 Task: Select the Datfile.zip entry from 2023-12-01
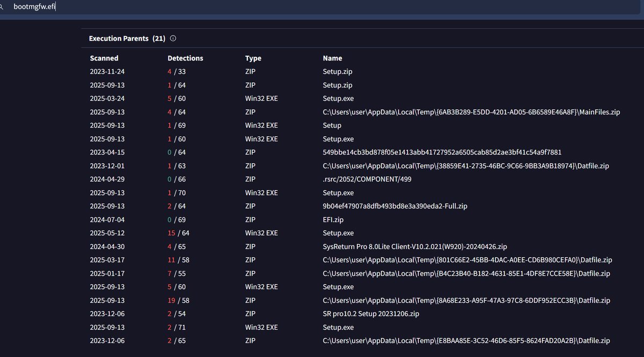point(465,165)
